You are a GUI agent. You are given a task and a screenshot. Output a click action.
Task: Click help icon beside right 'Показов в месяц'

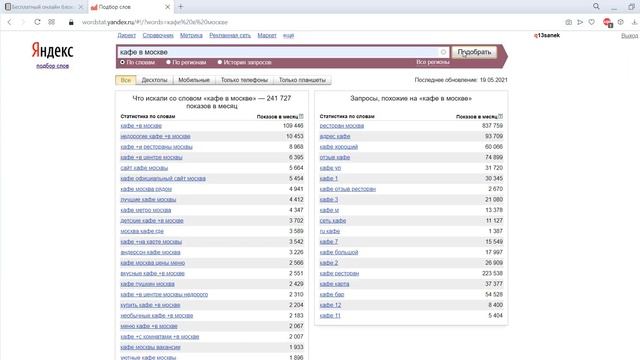[500, 116]
